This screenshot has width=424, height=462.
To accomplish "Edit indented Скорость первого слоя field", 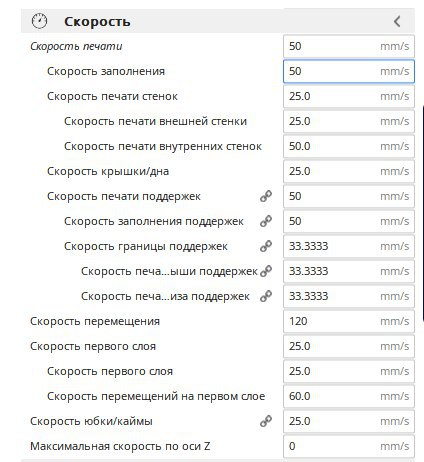I will [x=349, y=371].
